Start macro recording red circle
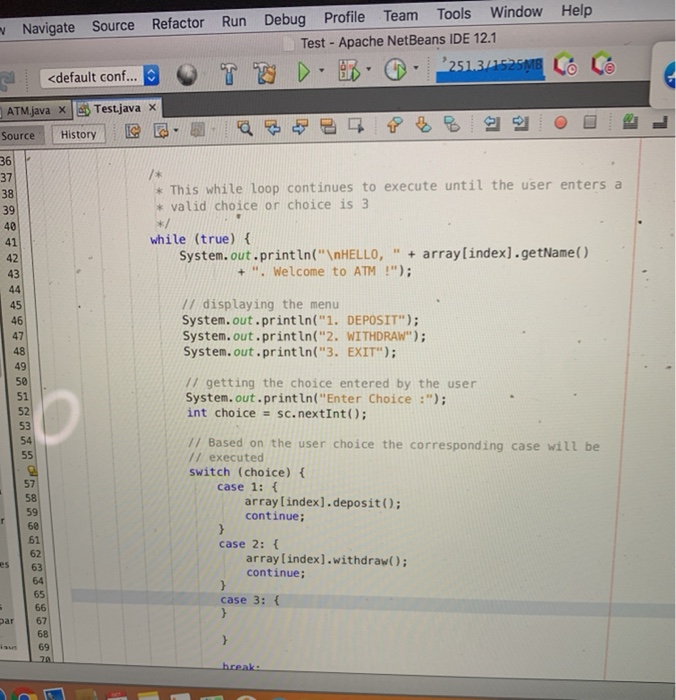This screenshot has height=700, width=676. [561, 122]
